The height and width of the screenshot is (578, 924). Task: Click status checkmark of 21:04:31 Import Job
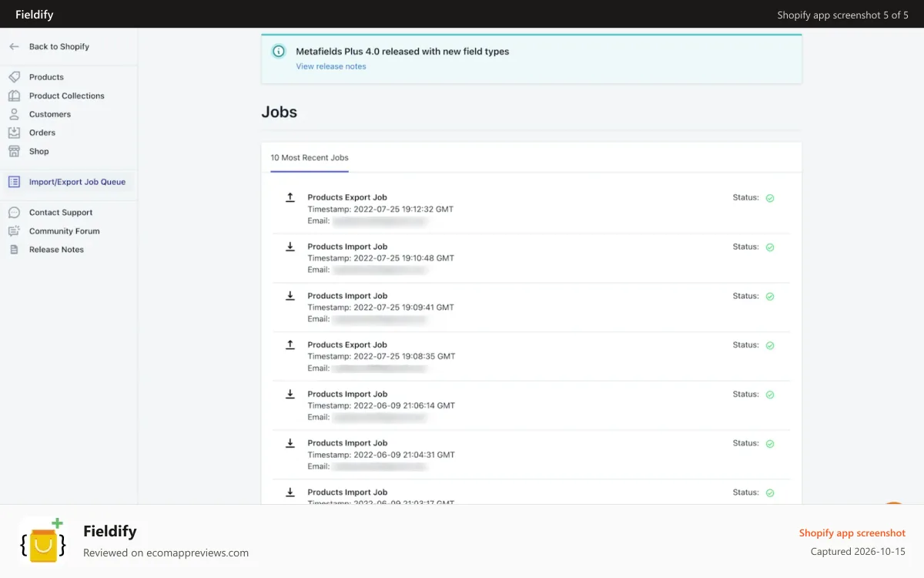coord(770,444)
